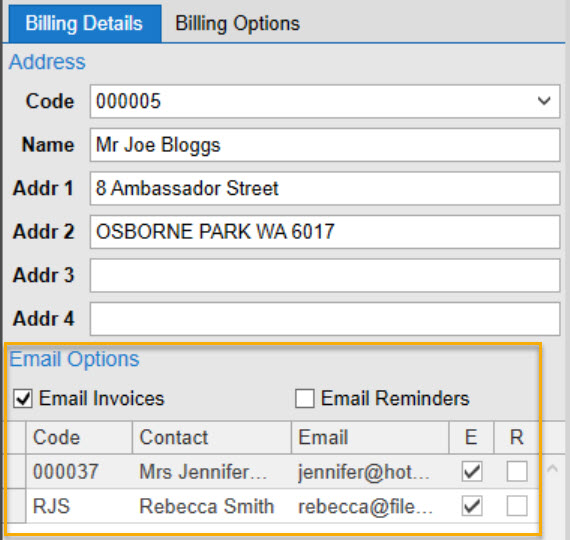Select the Billing Details tab
Image resolution: width=570 pixels, height=540 pixels.
(x=85, y=24)
